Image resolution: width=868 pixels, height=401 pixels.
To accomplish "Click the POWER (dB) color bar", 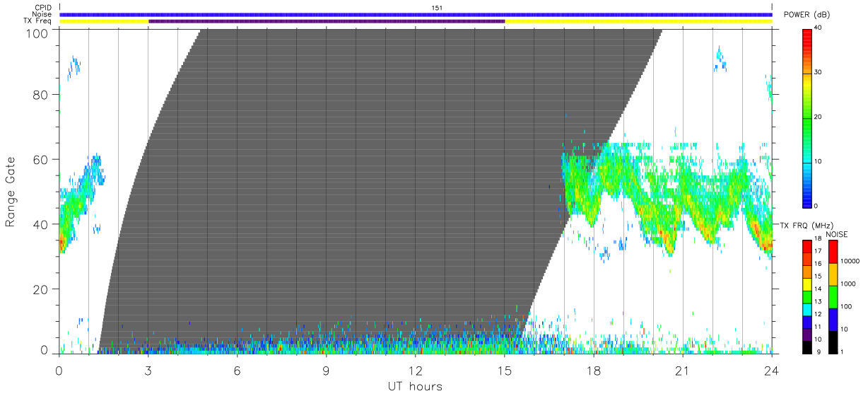I will click(x=808, y=117).
